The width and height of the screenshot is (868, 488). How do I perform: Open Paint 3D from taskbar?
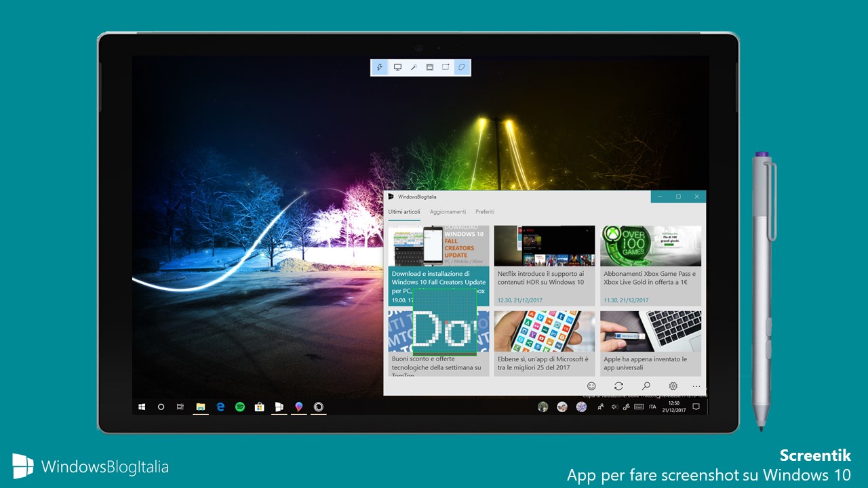click(298, 407)
